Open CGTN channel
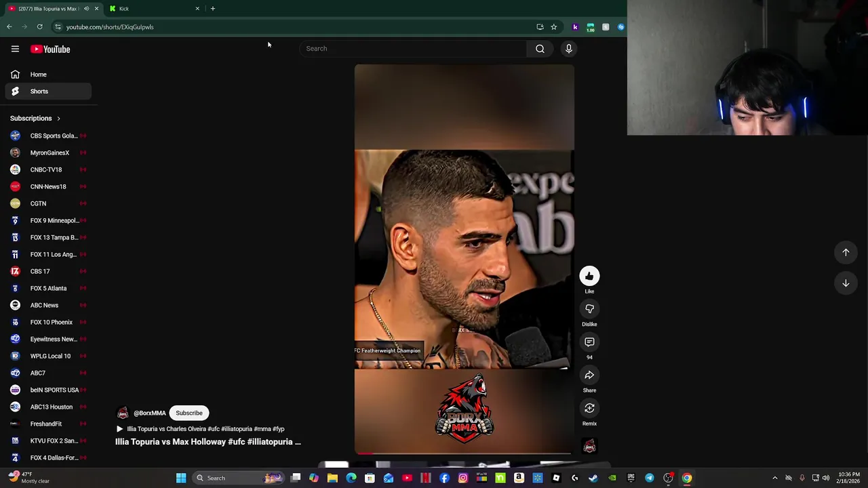 point(48,203)
